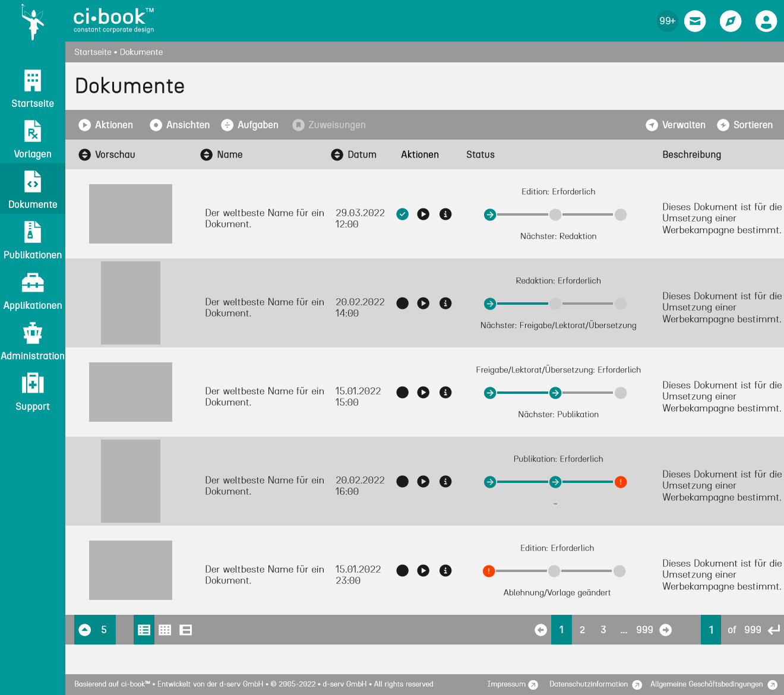Click page number input field

pos(711,630)
